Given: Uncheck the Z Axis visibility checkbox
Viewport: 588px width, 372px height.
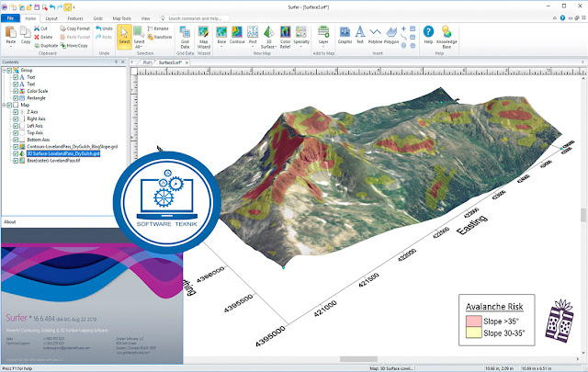Looking at the screenshot, I should 16,112.
